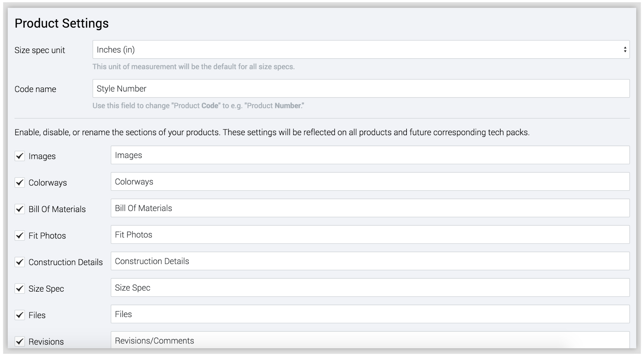Disable the Revisions section checkbox
The image size is (644, 356).
click(20, 341)
